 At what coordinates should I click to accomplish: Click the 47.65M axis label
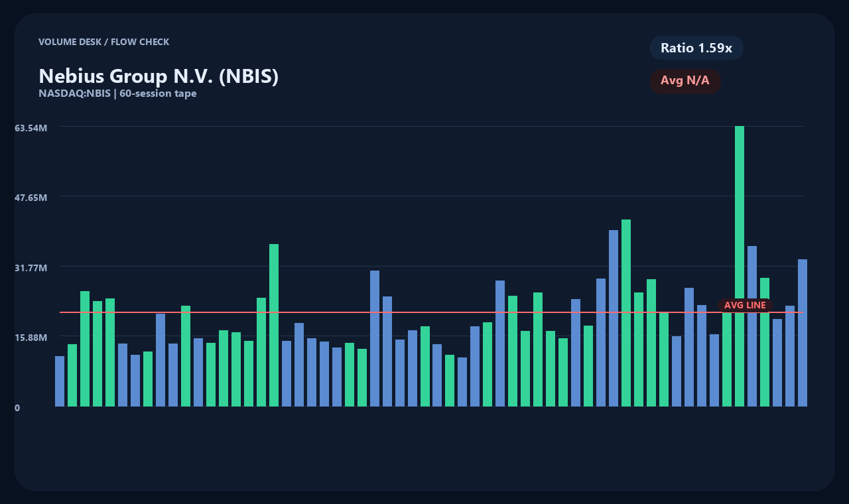31,198
